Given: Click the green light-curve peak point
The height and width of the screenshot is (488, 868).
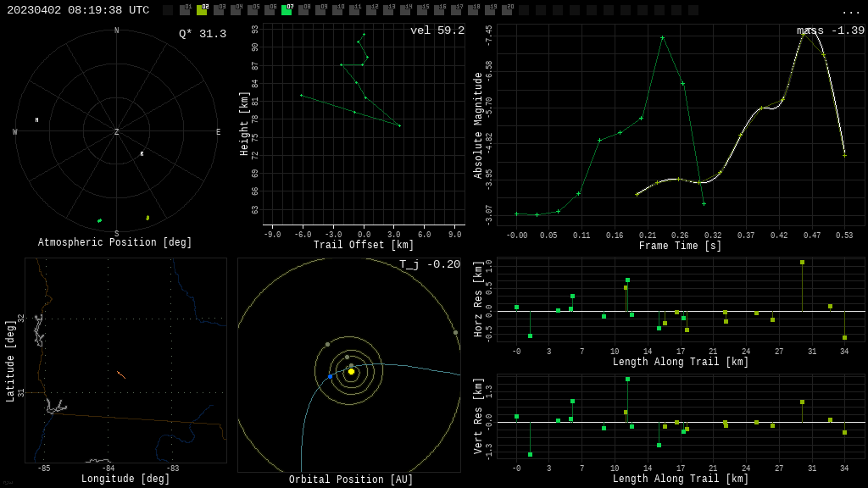Looking at the screenshot, I should (x=663, y=38).
